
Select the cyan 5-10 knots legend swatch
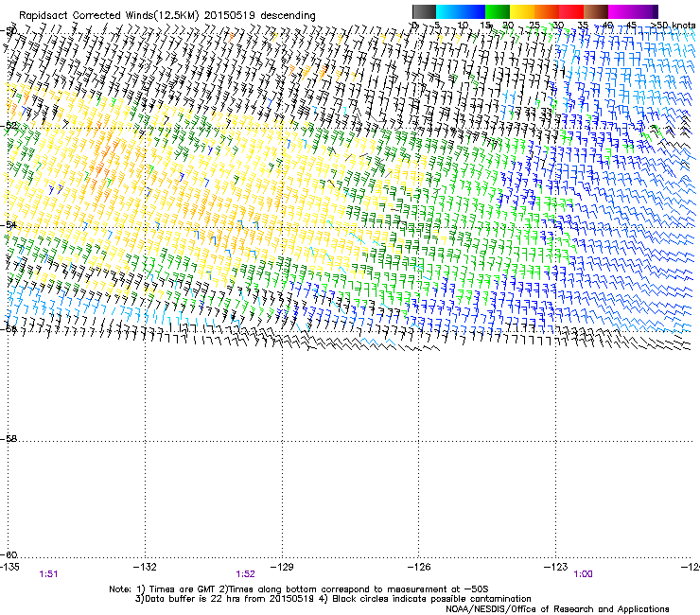[x=448, y=11]
